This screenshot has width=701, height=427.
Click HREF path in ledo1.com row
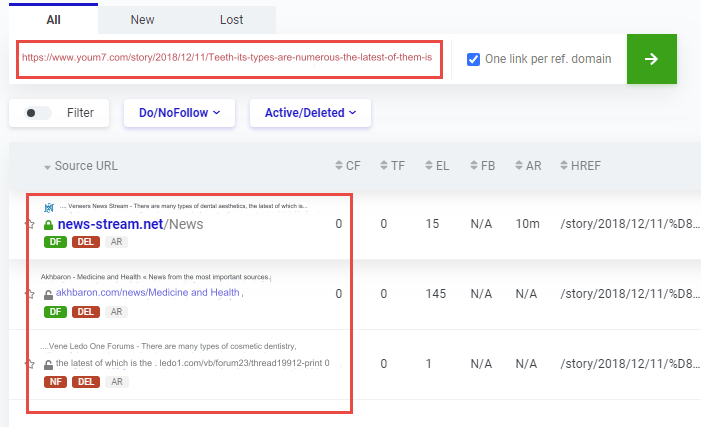(x=630, y=364)
